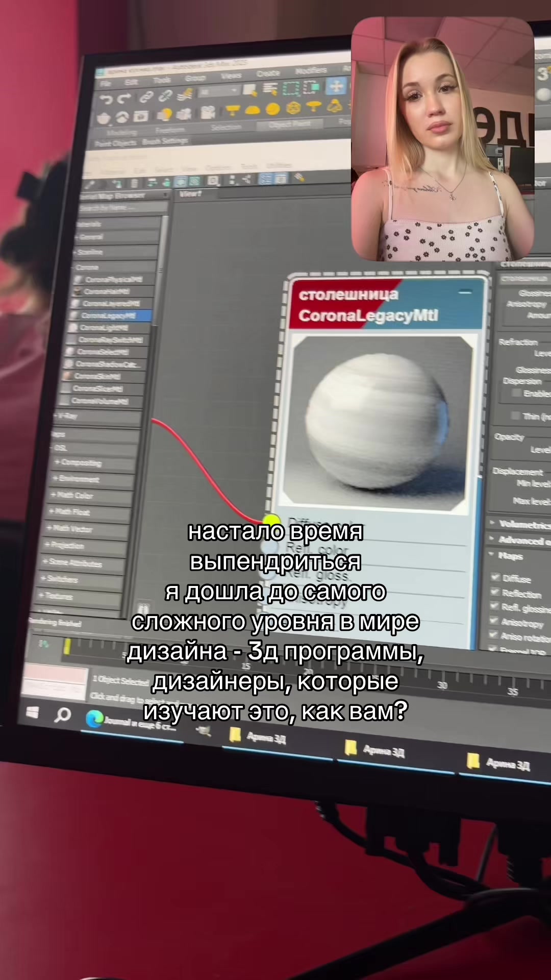
Task: Expand the Volumetrics rollout
Action: point(519,524)
